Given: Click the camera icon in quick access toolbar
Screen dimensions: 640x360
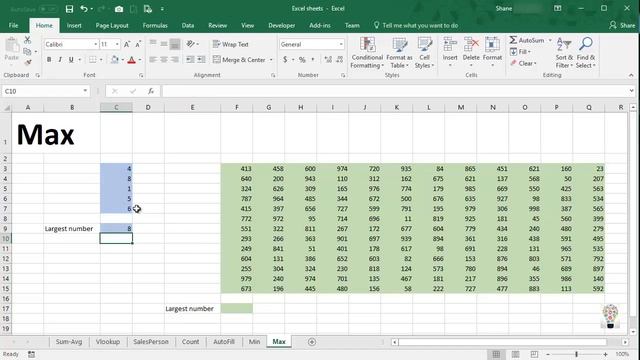Looking at the screenshot, I should (x=119, y=9).
